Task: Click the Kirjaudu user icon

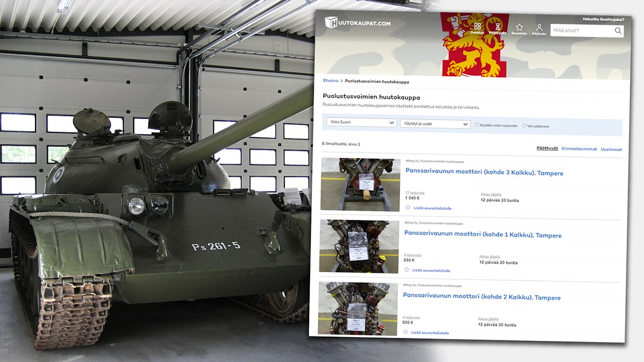Action: point(539,28)
